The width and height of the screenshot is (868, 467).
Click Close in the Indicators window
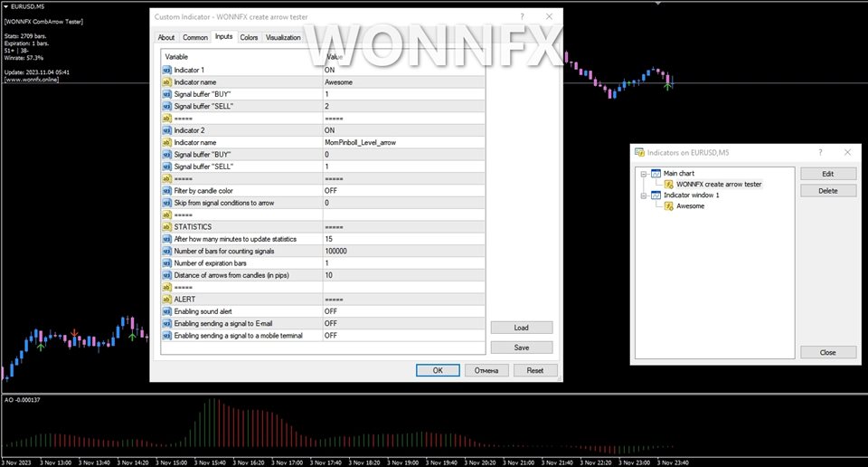tap(828, 352)
